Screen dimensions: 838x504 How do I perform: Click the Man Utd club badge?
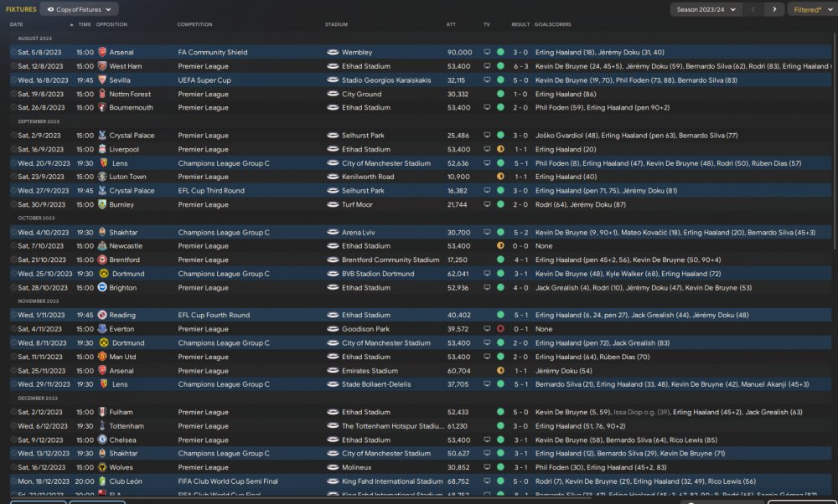click(102, 357)
